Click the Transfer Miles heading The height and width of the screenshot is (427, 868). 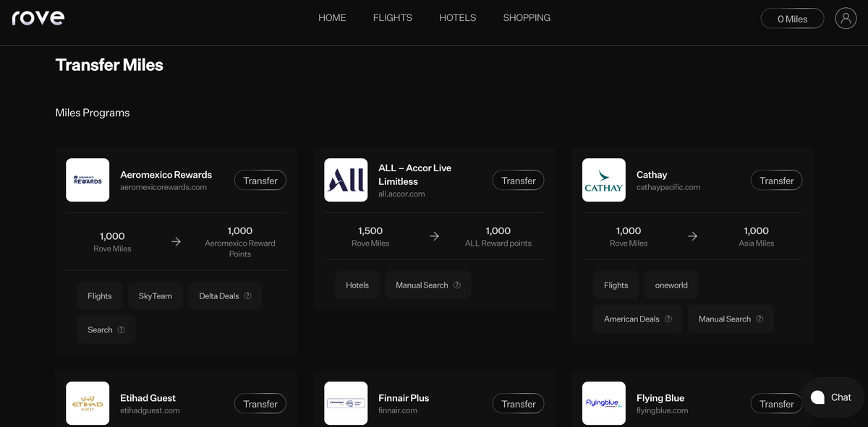pos(109,65)
